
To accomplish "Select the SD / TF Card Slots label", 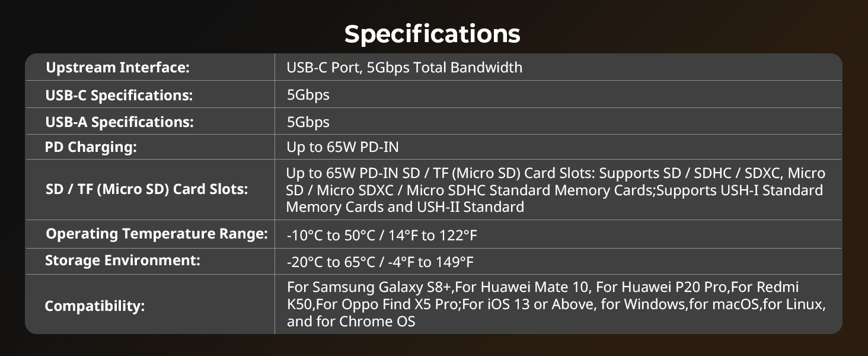I will pyautogui.click(x=146, y=190).
